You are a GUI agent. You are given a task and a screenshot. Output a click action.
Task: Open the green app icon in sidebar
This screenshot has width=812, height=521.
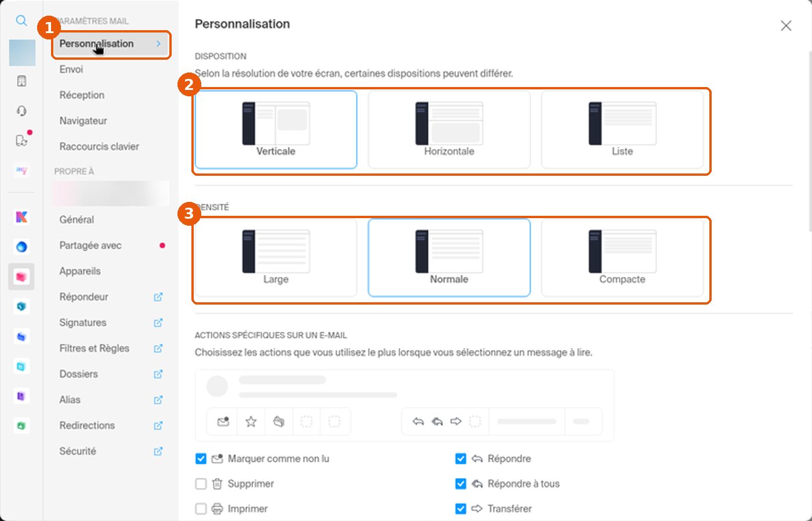(x=21, y=426)
